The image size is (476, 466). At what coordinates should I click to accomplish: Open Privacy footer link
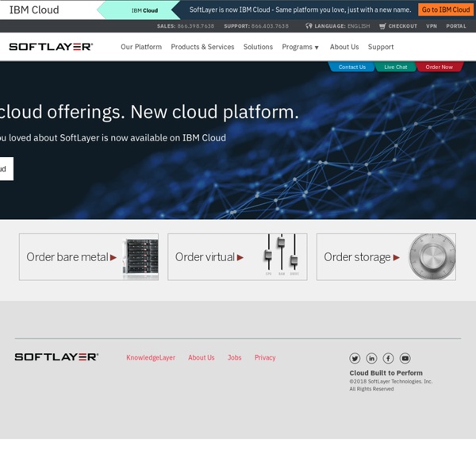click(x=265, y=357)
